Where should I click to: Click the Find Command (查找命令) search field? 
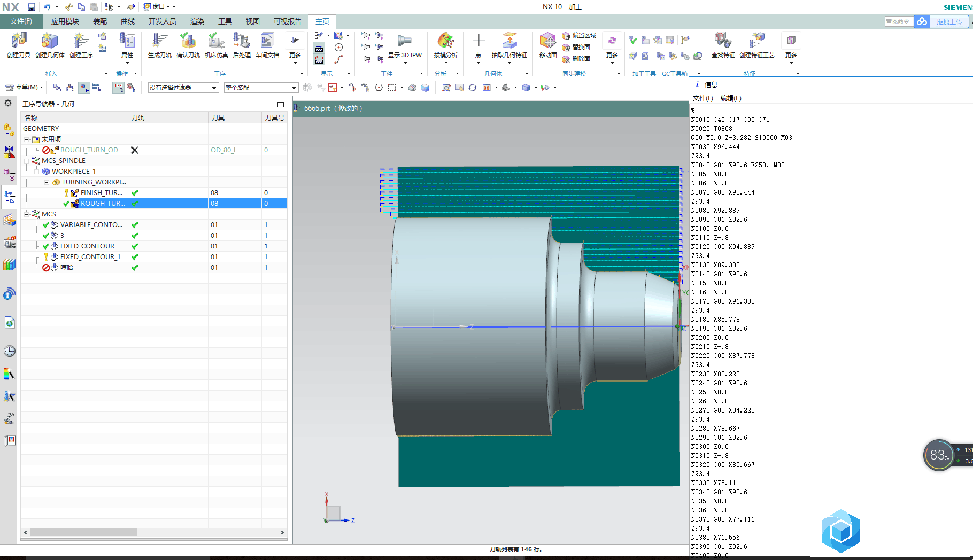pyautogui.click(x=898, y=21)
